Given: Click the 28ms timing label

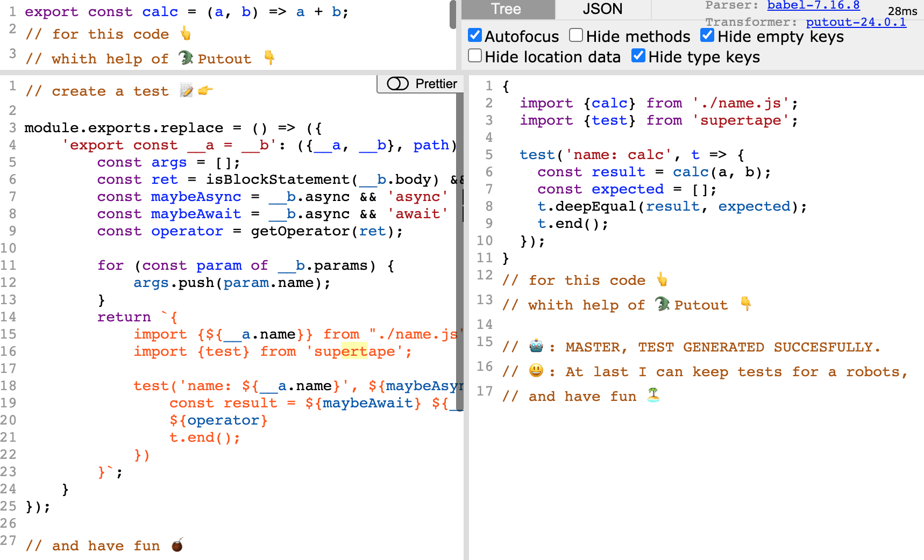Looking at the screenshot, I should pos(902,11).
